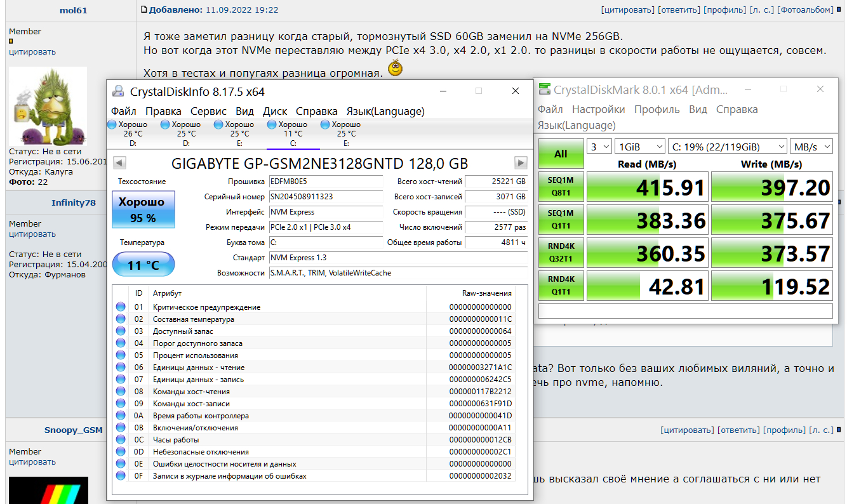The height and width of the screenshot is (504, 847).
Task: Select the 11 °C C: drive tab
Action: (x=293, y=133)
